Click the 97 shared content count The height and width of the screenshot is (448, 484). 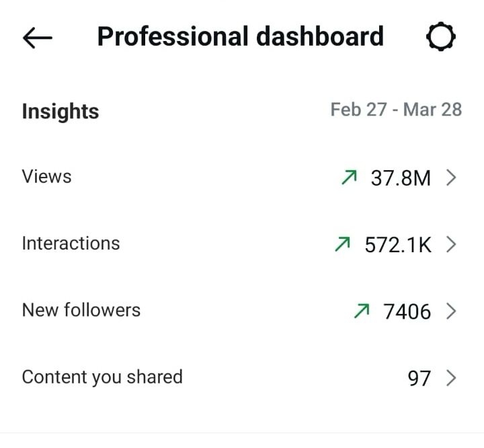tap(419, 379)
